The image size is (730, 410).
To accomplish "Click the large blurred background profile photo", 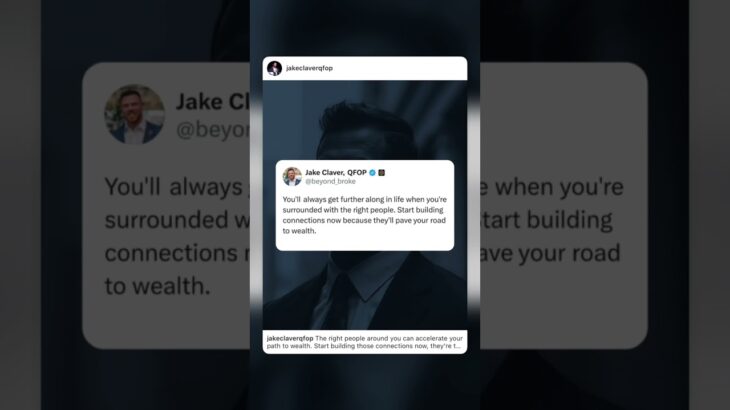I will [x=134, y=114].
